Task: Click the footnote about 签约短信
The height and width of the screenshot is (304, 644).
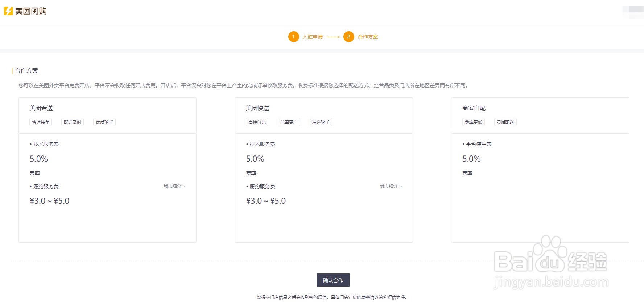Action: click(x=333, y=297)
